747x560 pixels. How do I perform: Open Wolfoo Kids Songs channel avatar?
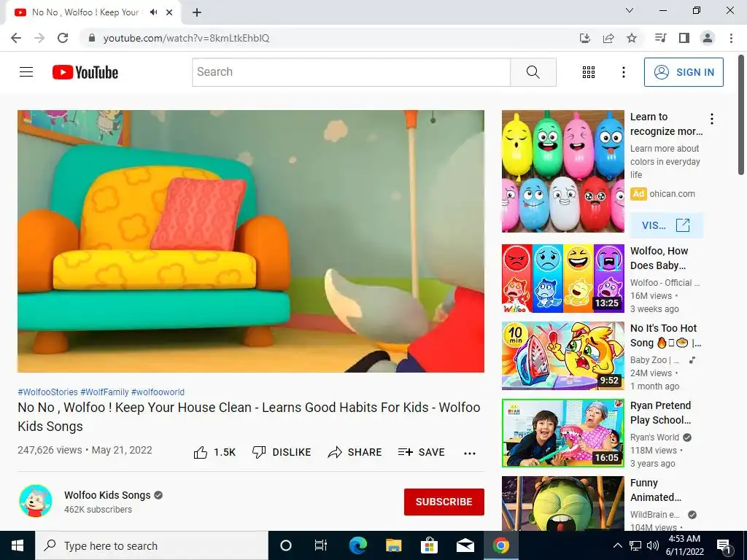36,501
